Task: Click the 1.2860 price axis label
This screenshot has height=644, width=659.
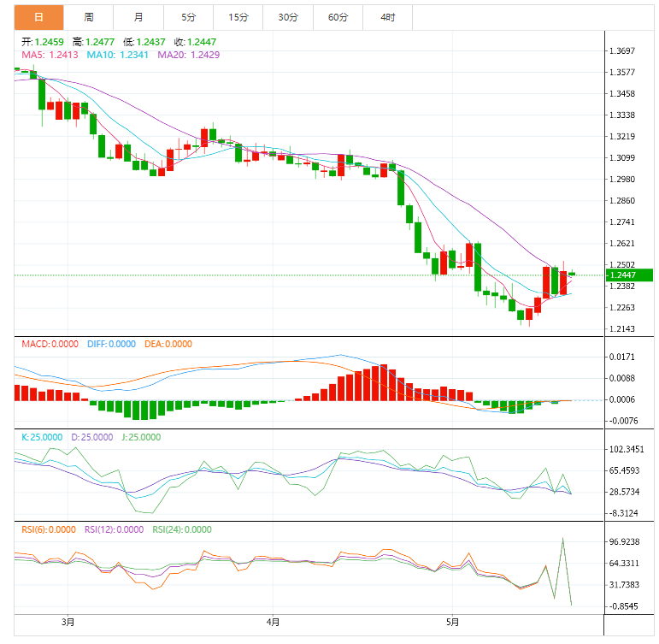Action: 622,201
